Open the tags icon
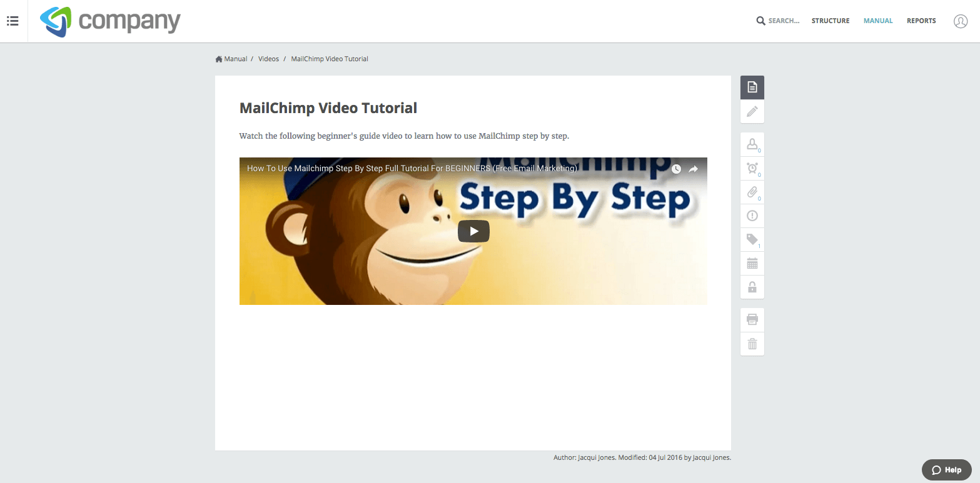Image resolution: width=980 pixels, height=483 pixels. click(752, 239)
